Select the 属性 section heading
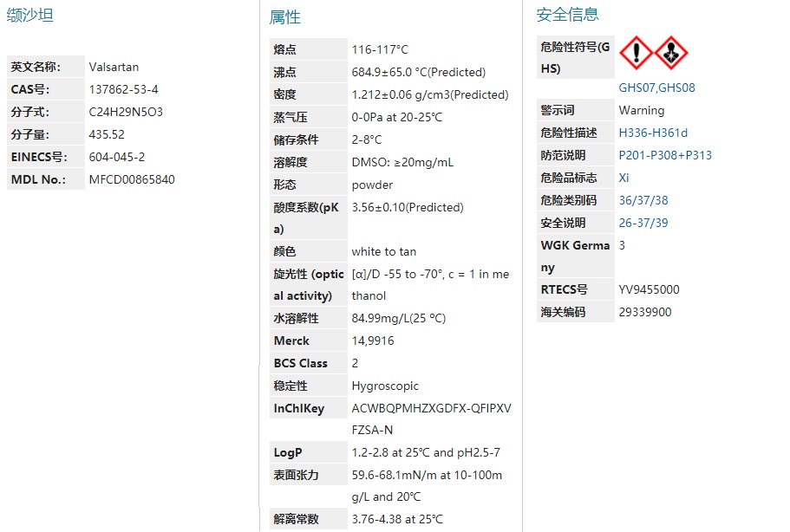Image resolution: width=790 pixels, height=532 pixels. click(284, 17)
